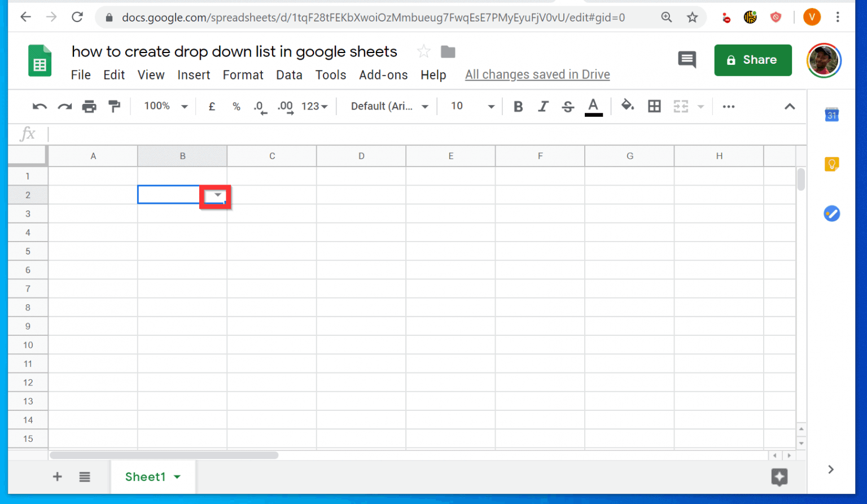Open Google Calendar from the side panel
The height and width of the screenshot is (504, 867).
(x=831, y=115)
